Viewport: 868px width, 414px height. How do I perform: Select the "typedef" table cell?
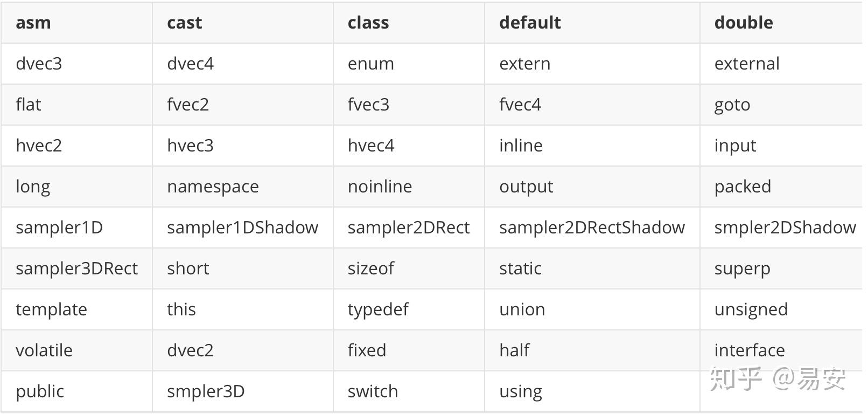pyautogui.click(x=377, y=309)
